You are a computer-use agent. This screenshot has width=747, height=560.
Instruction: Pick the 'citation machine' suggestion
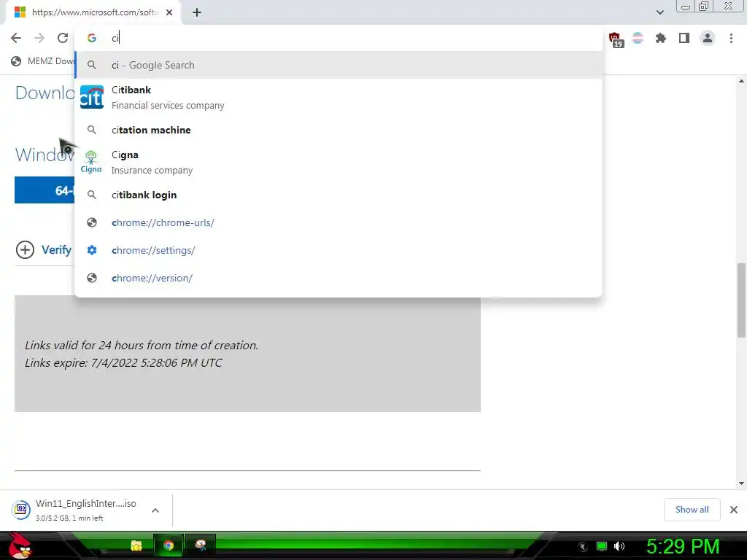click(338, 130)
